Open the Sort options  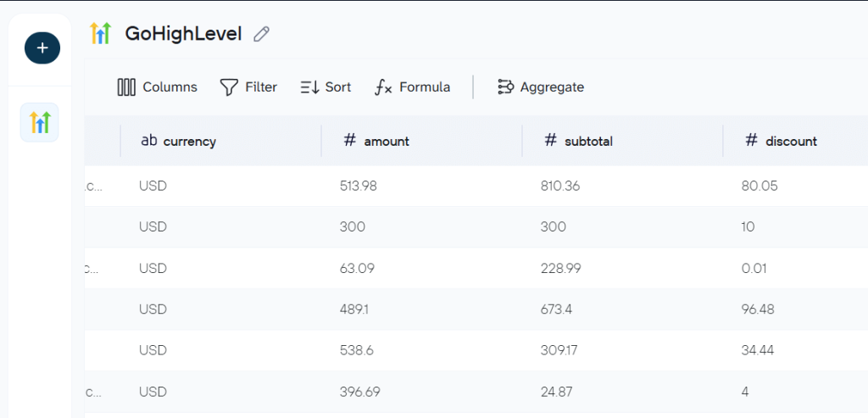tap(325, 87)
